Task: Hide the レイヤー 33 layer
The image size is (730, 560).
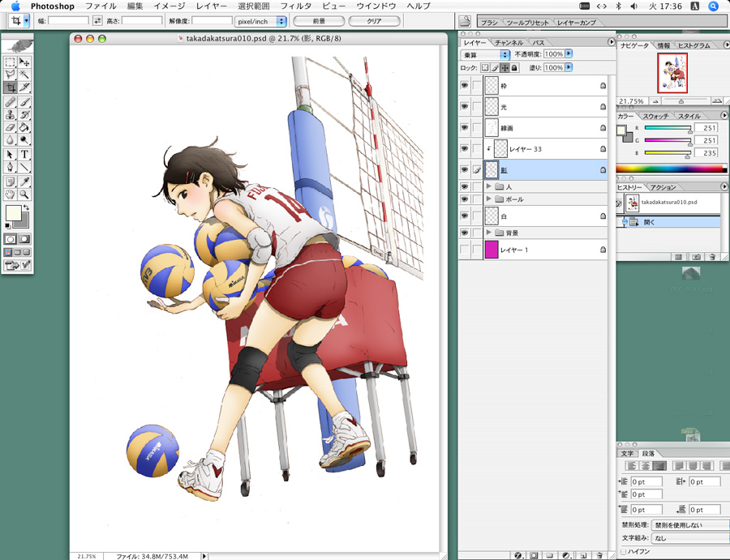Action: point(464,148)
